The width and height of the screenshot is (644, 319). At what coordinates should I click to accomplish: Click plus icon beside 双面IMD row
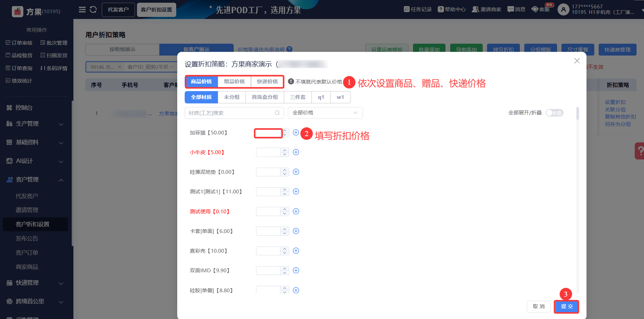(x=296, y=271)
